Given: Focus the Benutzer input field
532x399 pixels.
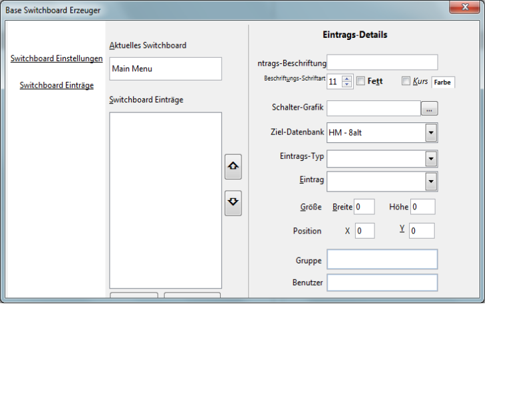Looking at the screenshot, I should pyautogui.click(x=382, y=283).
